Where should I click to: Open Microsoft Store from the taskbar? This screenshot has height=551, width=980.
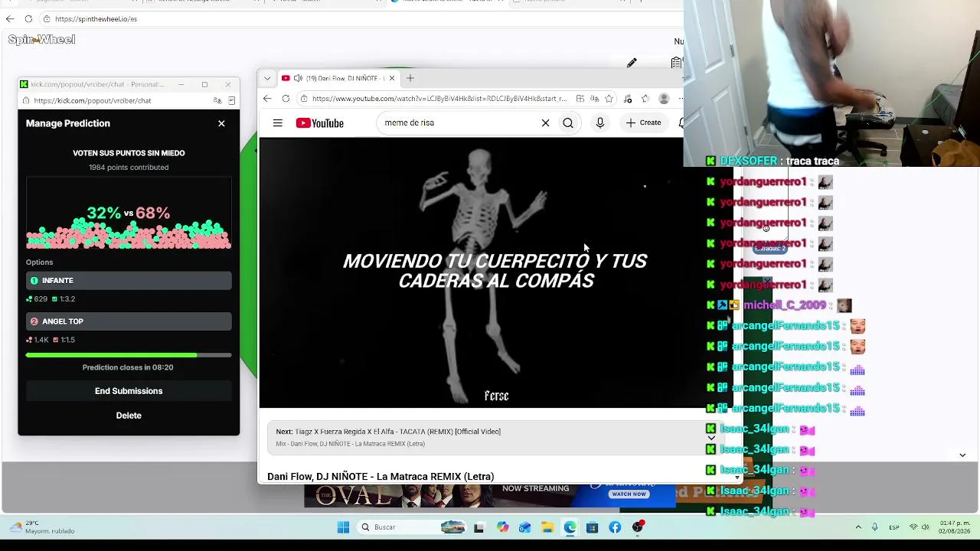coord(592,527)
